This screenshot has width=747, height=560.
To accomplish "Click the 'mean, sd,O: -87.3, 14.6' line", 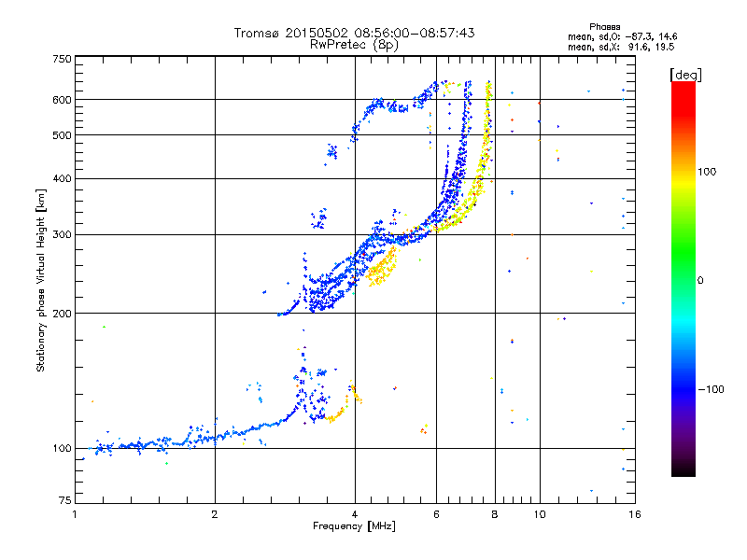I will (622, 36).
